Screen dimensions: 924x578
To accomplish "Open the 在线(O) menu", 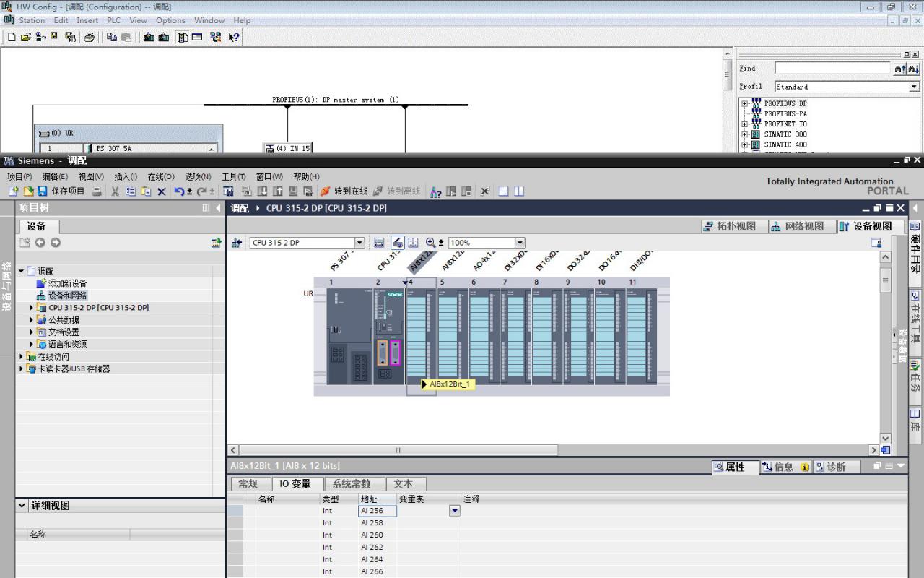I will 161,176.
